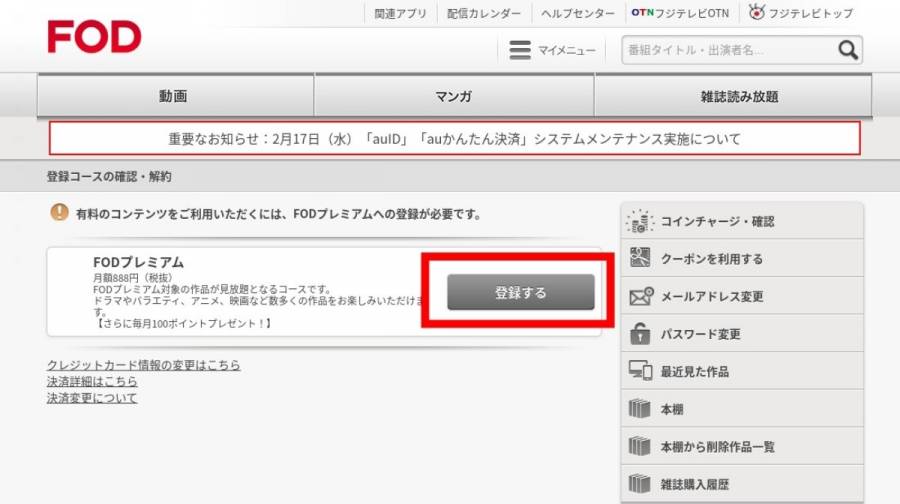Select クーポンを利用する text in sidebar
The height and width of the screenshot is (504, 900).
click(712, 259)
